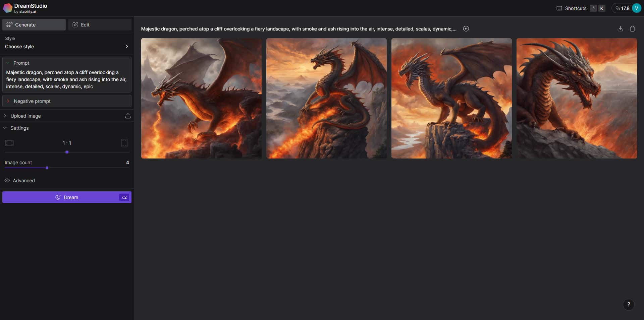Open the fourth dragon image thumbnail
Screen dimensions: 644x320
[x=577, y=98]
